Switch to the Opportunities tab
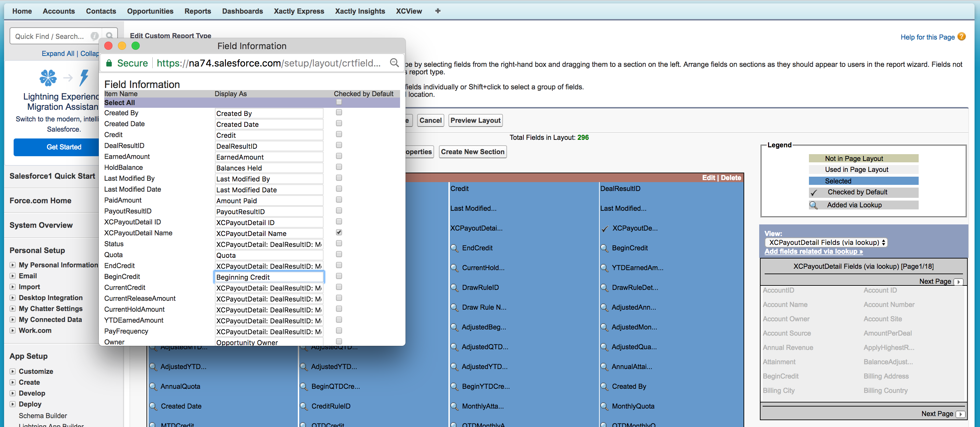The height and width of the screenshot is (427, 980). 150,11
